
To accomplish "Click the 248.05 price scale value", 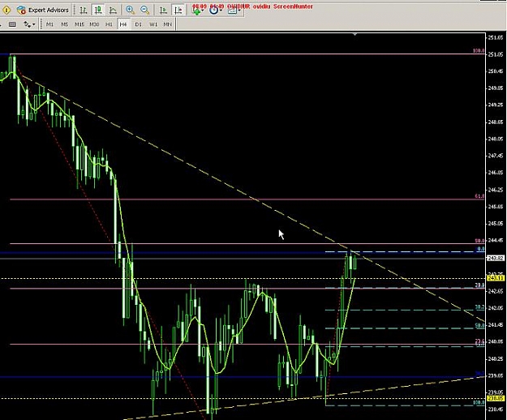I will tap(496, 139).
